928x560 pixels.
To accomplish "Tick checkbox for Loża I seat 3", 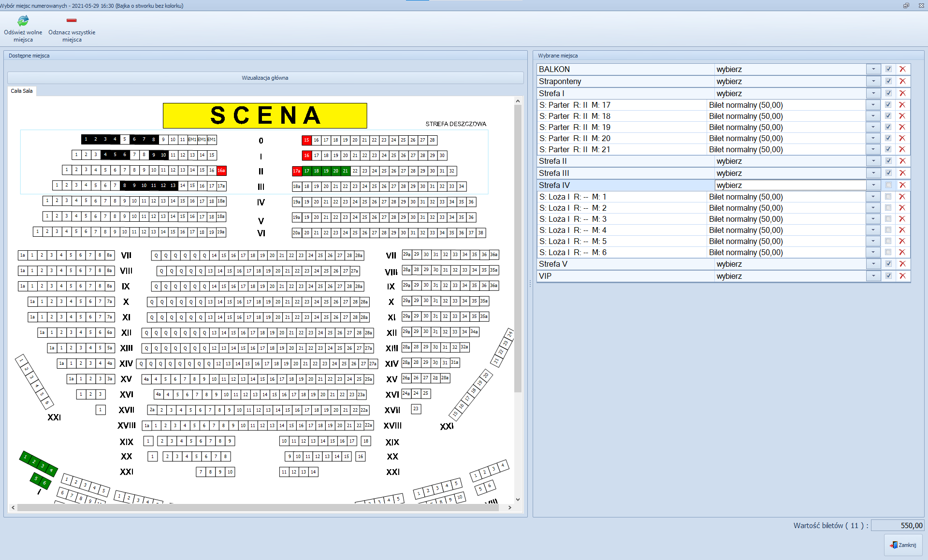I will [888, 219].
